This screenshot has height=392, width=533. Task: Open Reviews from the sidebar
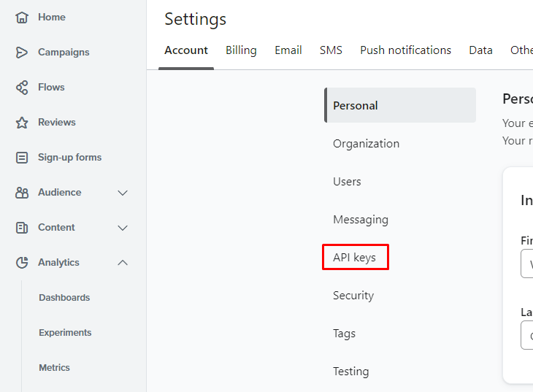(57, 123)
